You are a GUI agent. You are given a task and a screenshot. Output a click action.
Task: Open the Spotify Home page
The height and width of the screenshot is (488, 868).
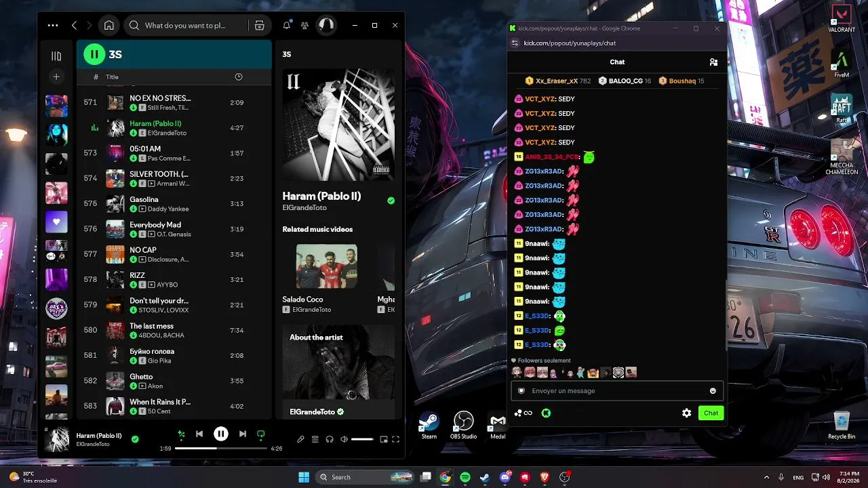[108, 26]
